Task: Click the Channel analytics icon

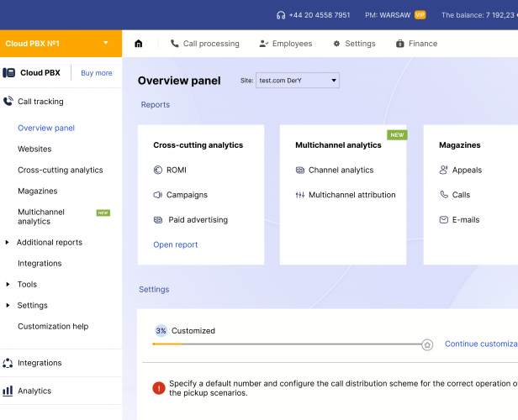Action: tap(300, 170)
